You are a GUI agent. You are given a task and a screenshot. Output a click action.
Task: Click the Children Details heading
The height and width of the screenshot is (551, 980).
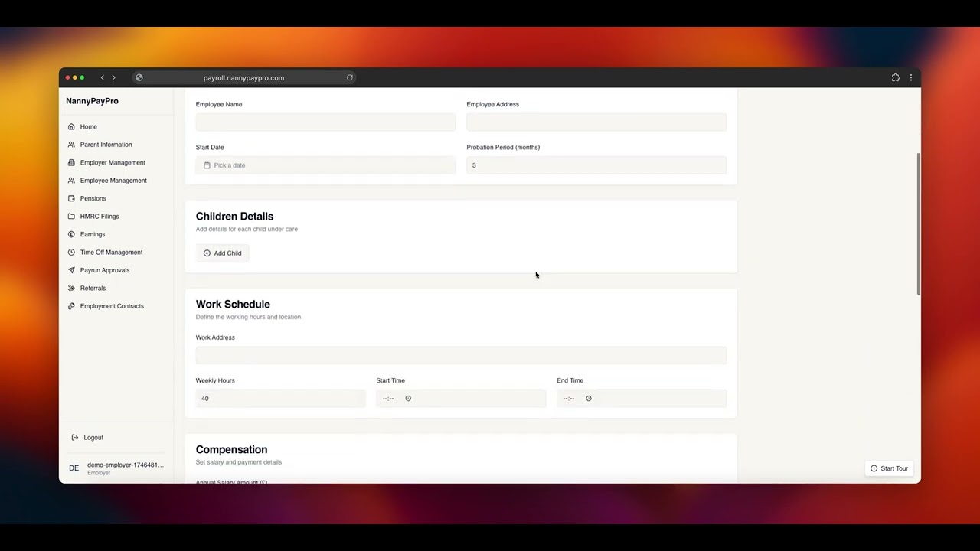tap(234, 217)
